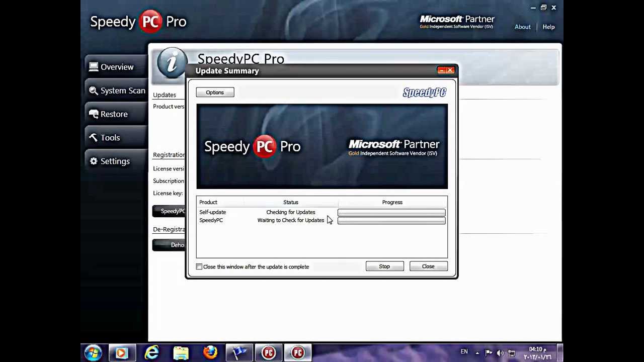Click the Tools hammer icon
This screenshot has height=362, width=644.
coord(94,137)
